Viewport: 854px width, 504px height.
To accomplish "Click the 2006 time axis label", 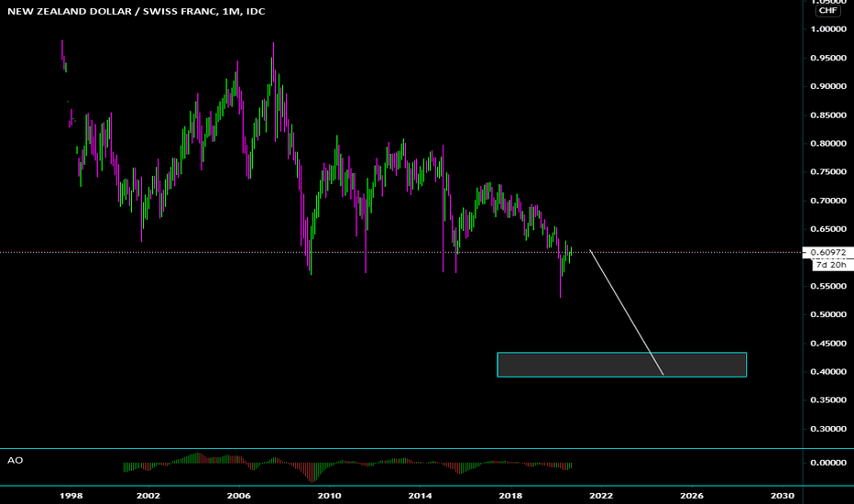I will 238,495.
